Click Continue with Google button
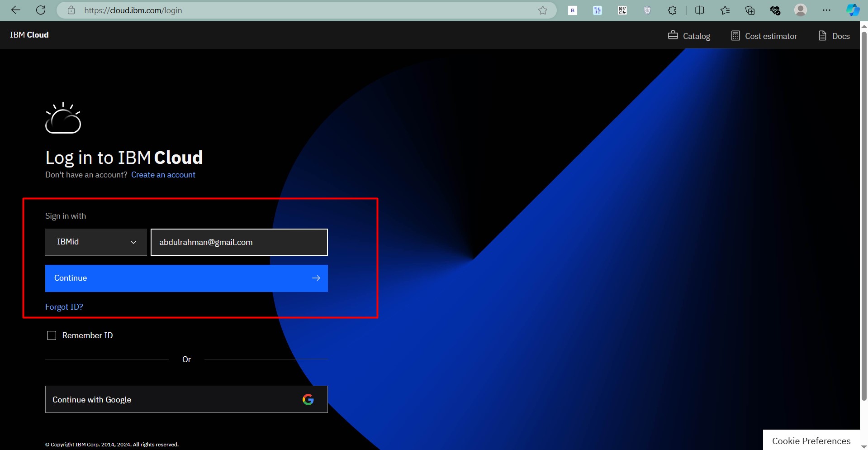 pyautogui.click(x=186, y=399)
